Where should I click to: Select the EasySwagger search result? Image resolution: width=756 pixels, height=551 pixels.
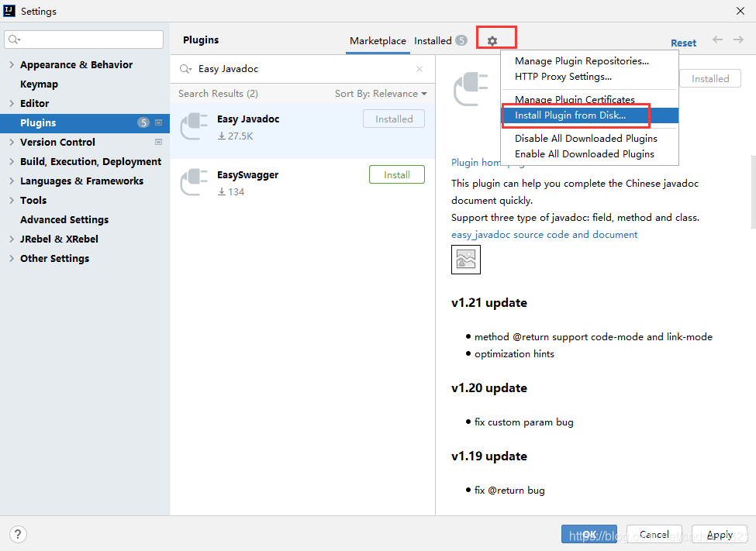pos(302,186)
